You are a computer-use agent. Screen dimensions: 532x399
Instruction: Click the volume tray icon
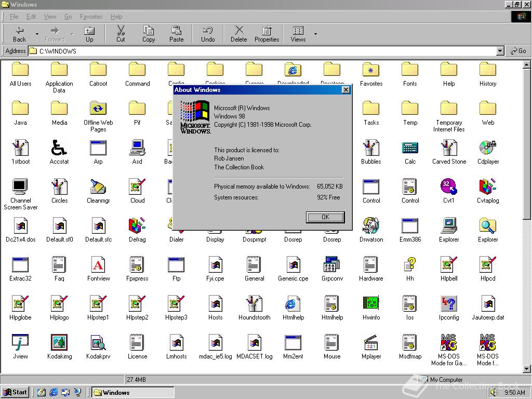click(494, 393)
